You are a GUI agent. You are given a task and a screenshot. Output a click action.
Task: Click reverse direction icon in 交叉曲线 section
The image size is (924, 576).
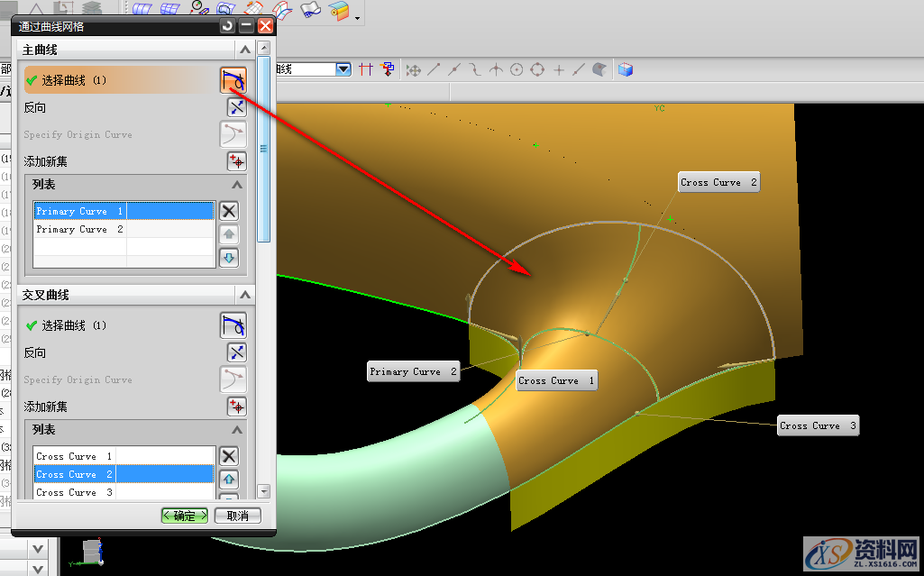click(236, 352)
